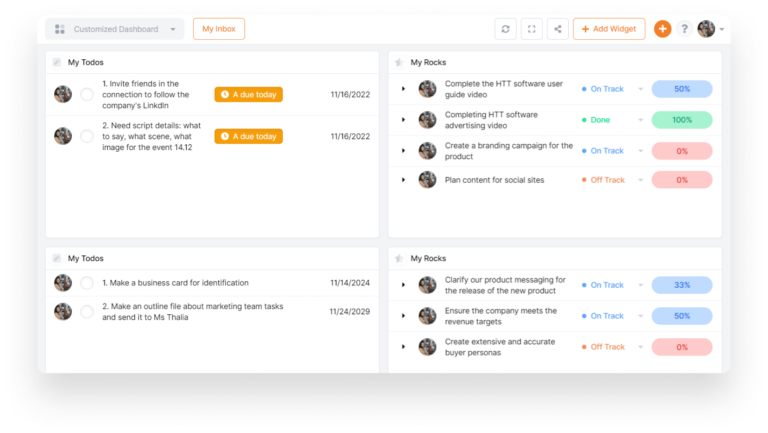Click the 100% progress bar on advertising video
This screenshot has width=768, height=433.
(682, 120)
